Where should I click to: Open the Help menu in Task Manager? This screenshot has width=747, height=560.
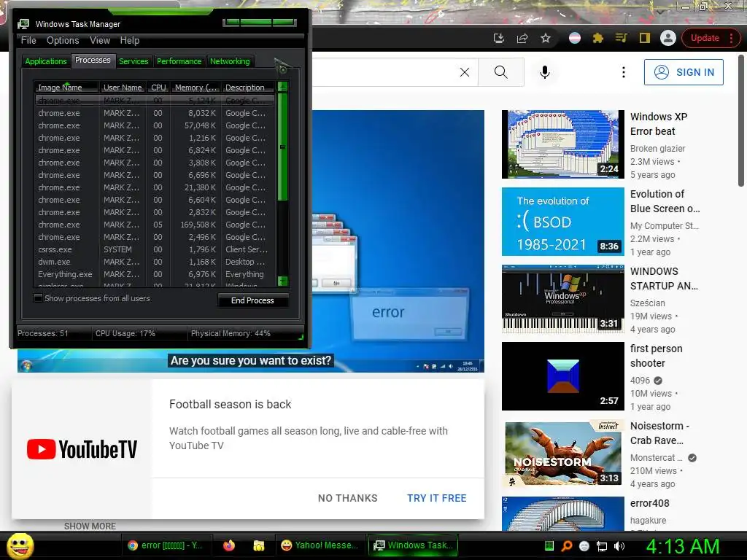pos(130,41)
